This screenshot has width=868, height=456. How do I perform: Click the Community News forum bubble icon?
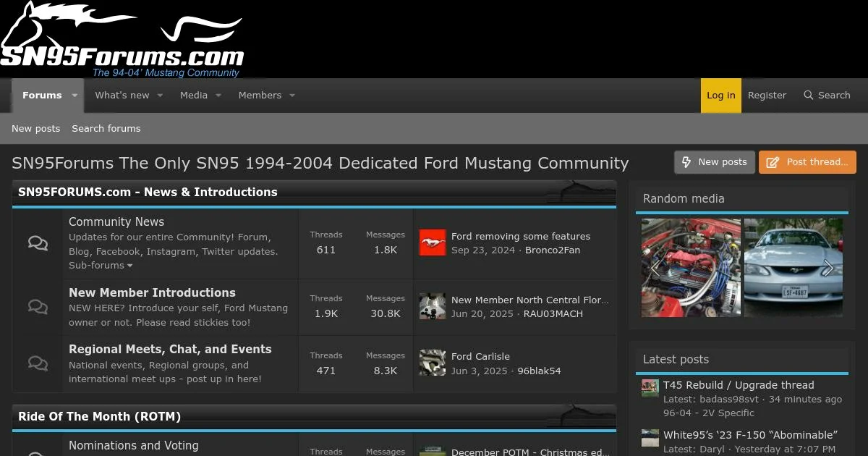[38, 243]
